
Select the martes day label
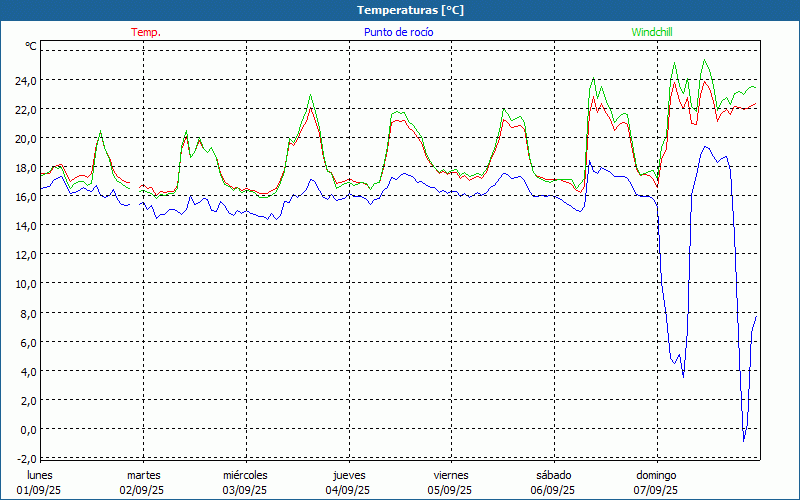pyautogui.click(x=143, y=475)
